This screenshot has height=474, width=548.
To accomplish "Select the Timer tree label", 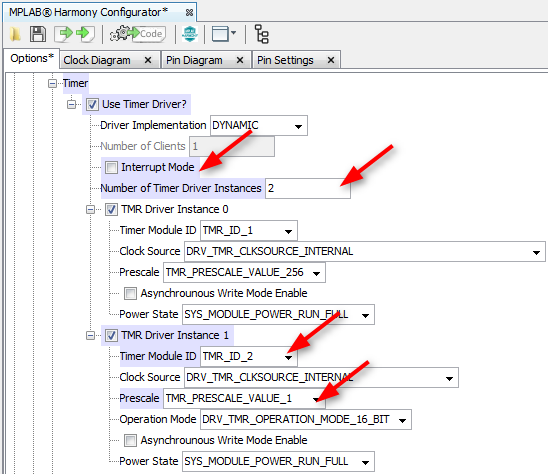I will point(75,84).
